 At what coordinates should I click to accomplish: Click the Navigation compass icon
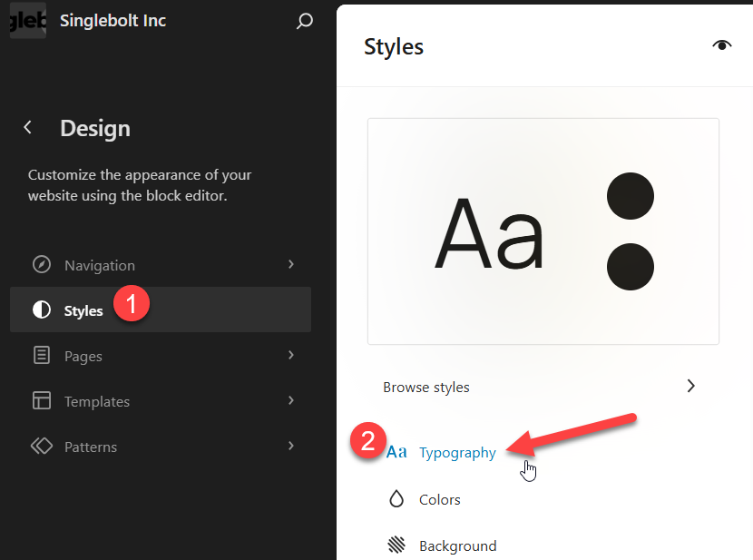tap(42, 265)
